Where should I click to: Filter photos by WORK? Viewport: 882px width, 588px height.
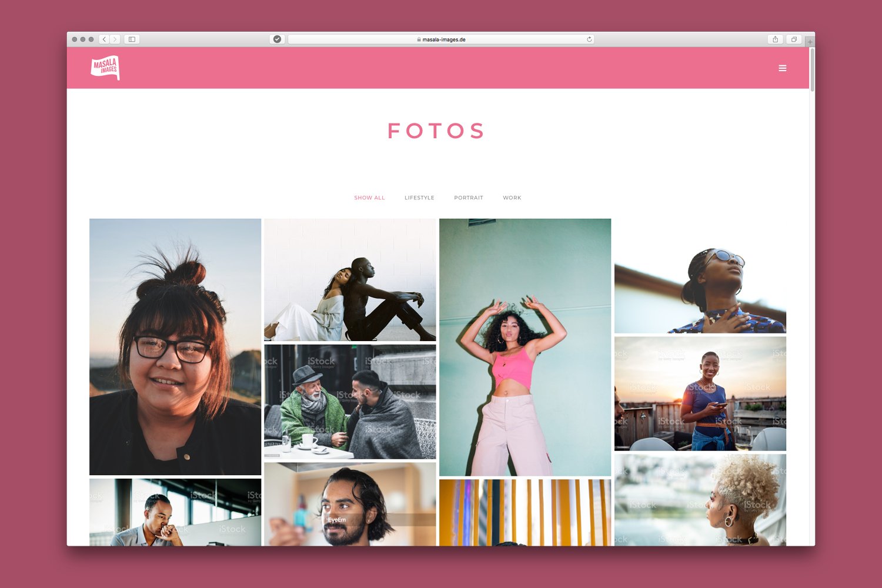pyautogui.click(x=512, y=198)
